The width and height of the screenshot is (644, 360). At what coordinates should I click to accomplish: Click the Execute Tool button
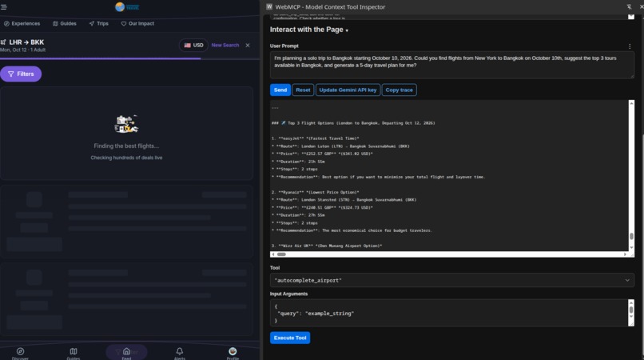pyautogui.click(x=290, y=338)
